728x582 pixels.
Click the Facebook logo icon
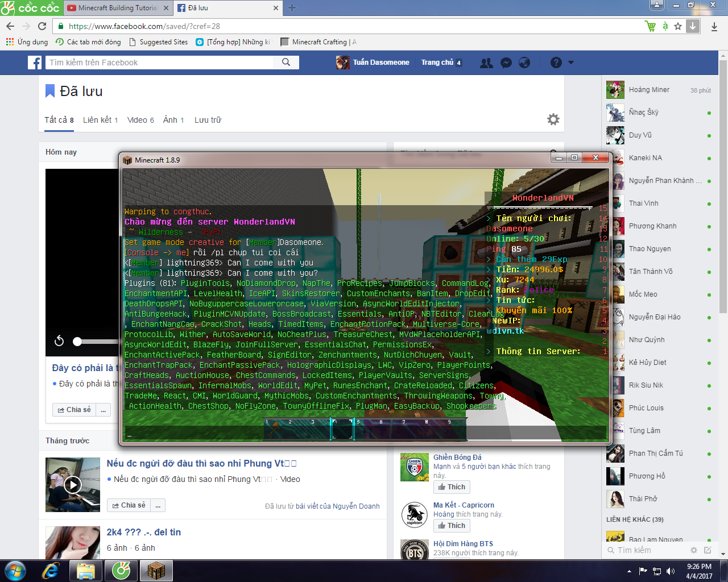(35, 63)
